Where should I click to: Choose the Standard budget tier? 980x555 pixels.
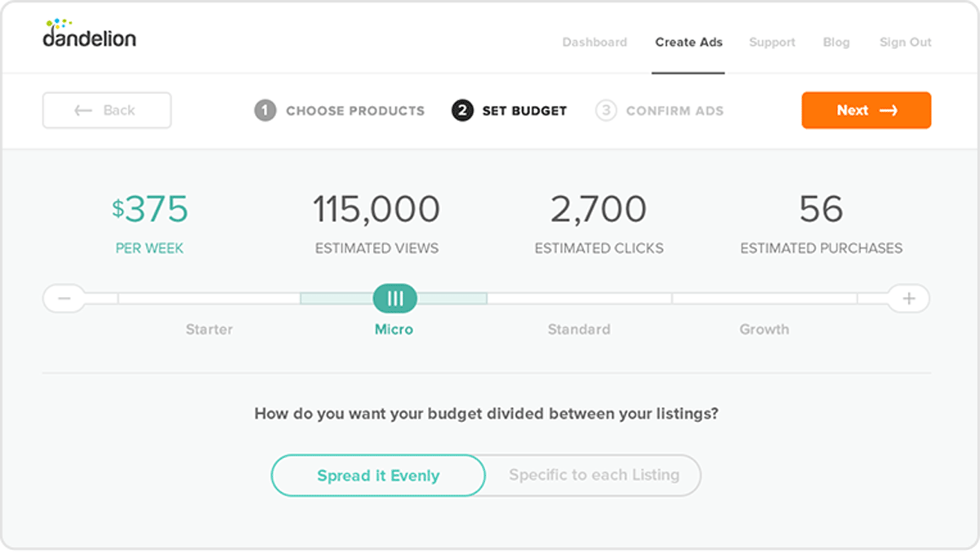579,330
